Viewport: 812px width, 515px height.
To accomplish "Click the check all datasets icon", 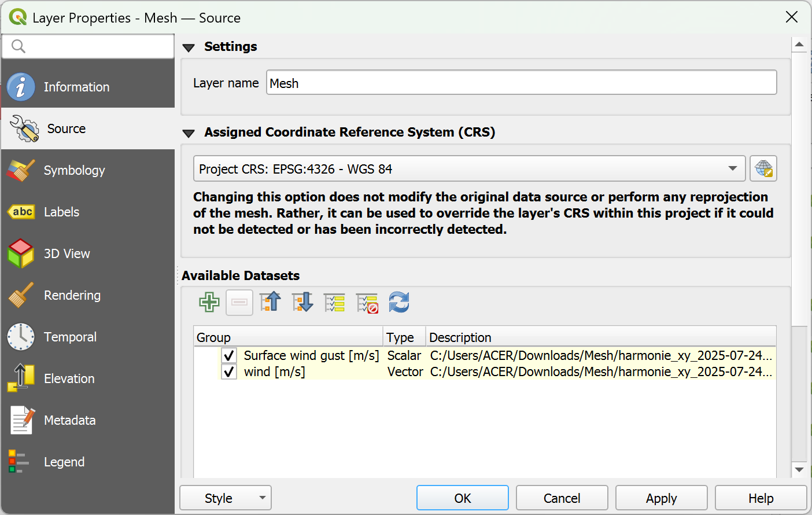I will [335, 302].
